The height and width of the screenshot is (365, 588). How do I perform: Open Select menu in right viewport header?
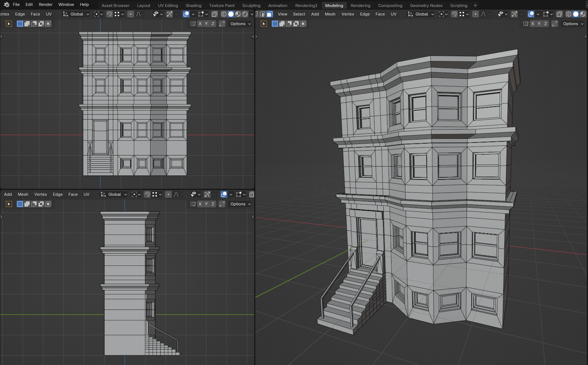(299, 14)
